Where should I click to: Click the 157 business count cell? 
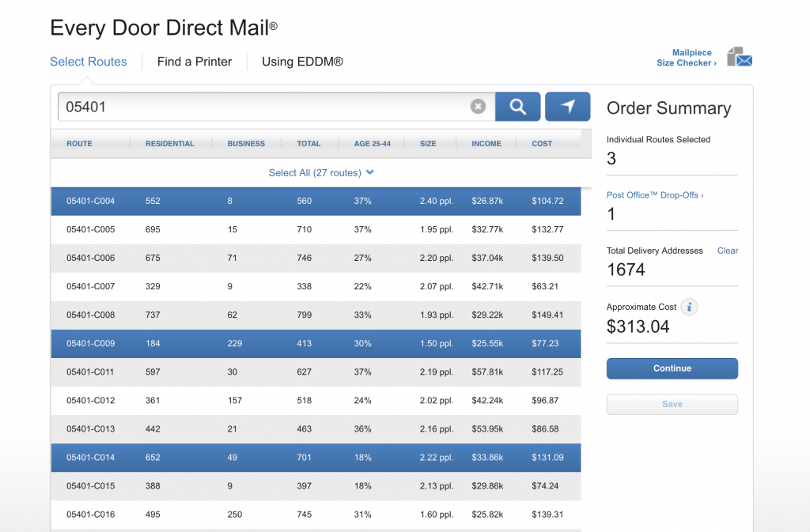coord(234,401)
